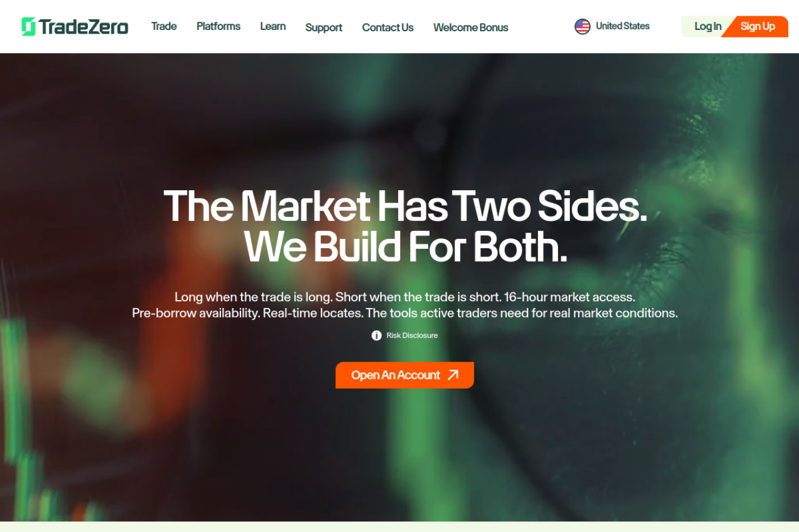Open the Support menu item
This screenshot has height=532, width=799.
323,27
